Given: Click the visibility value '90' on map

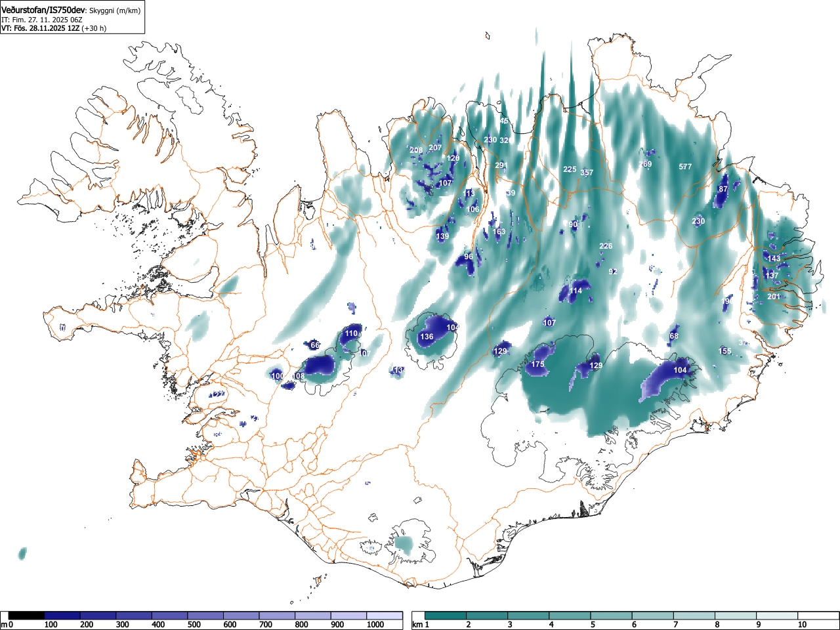Looking at the screenshot, I should (x=573, y=224).
